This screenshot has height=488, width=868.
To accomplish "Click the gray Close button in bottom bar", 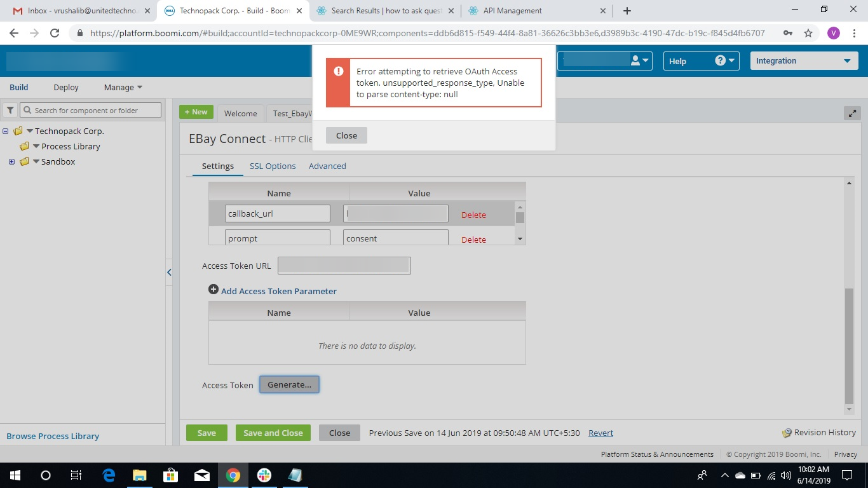I will click(339, 433).
